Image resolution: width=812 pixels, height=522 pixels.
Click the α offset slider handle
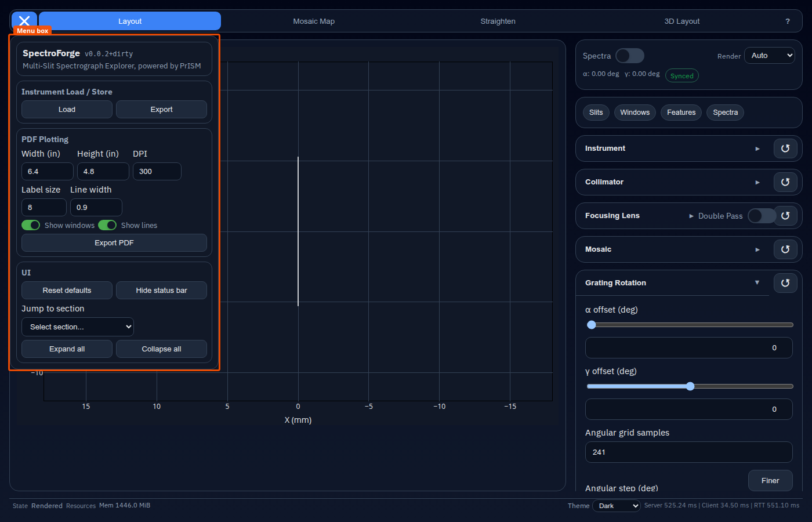click(592, 325)
